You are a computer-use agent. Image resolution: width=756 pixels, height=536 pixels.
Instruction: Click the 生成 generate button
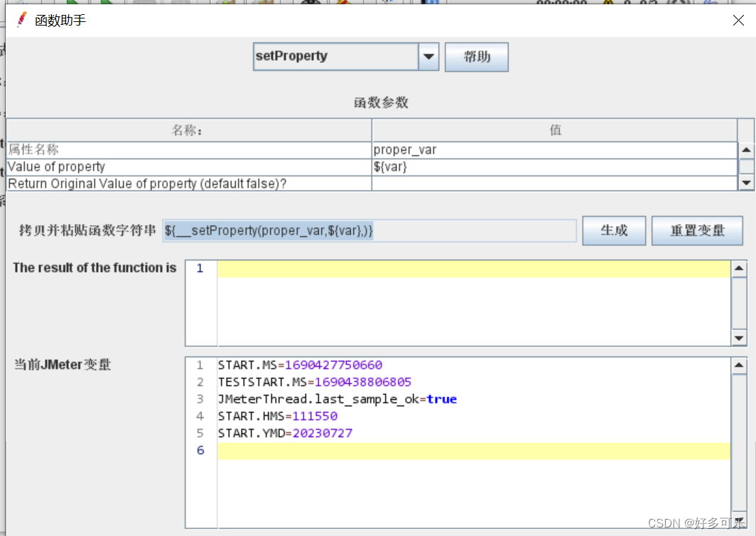(614, 230)
